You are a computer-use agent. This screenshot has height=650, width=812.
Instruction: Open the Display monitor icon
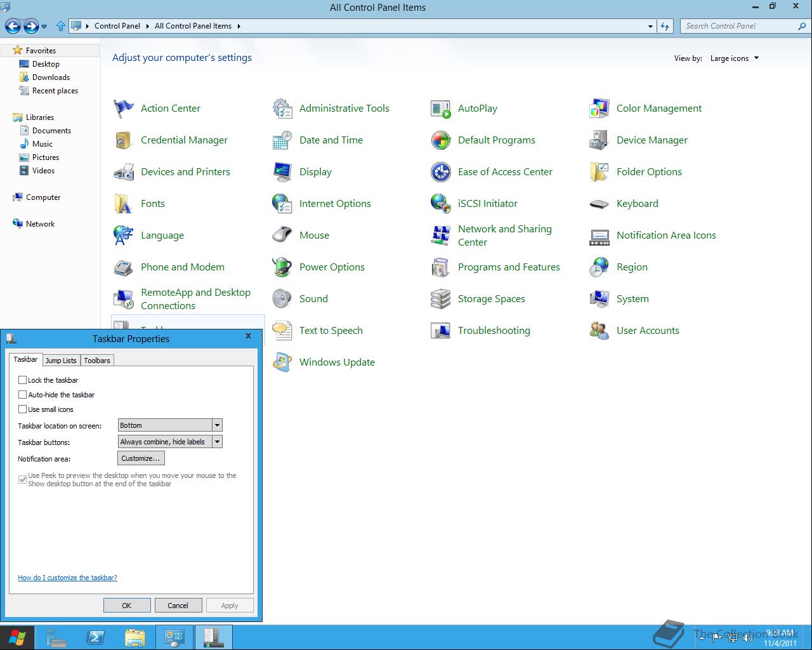point(282,172)
